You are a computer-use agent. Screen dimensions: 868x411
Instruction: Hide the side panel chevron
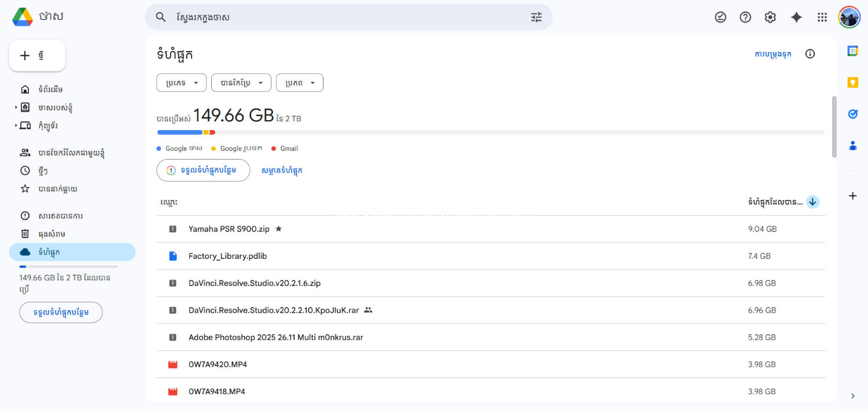pos(852,396)
